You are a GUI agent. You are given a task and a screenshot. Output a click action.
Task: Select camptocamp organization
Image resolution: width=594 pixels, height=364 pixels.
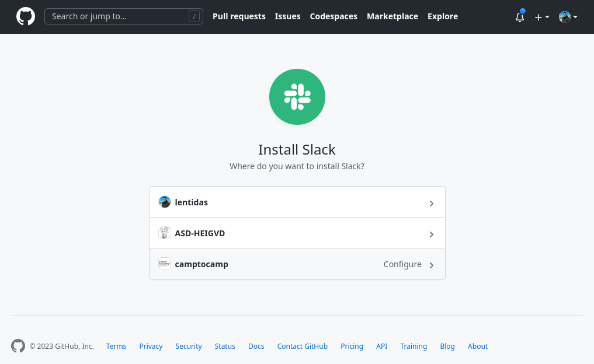click(297, 264)
